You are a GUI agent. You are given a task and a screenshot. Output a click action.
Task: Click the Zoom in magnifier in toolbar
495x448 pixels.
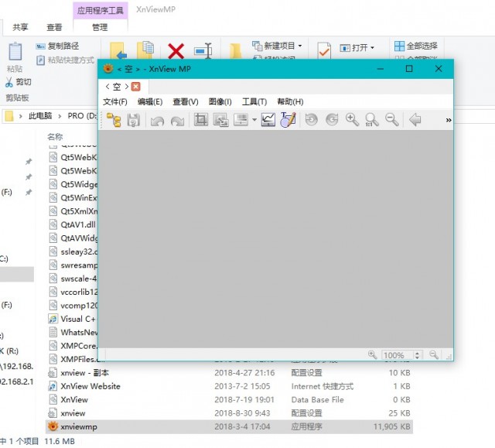pos(352,120)
